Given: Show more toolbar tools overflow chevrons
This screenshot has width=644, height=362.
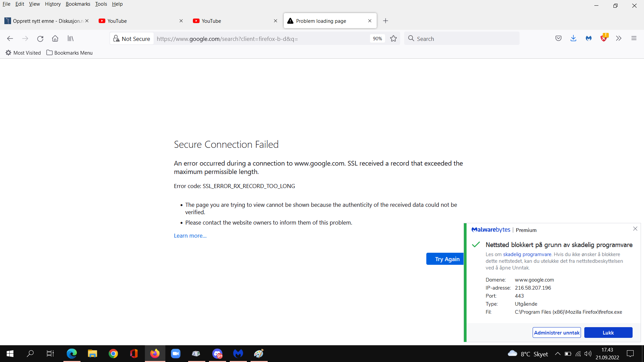Looking at the screenshot, I should tap(619, 39).
